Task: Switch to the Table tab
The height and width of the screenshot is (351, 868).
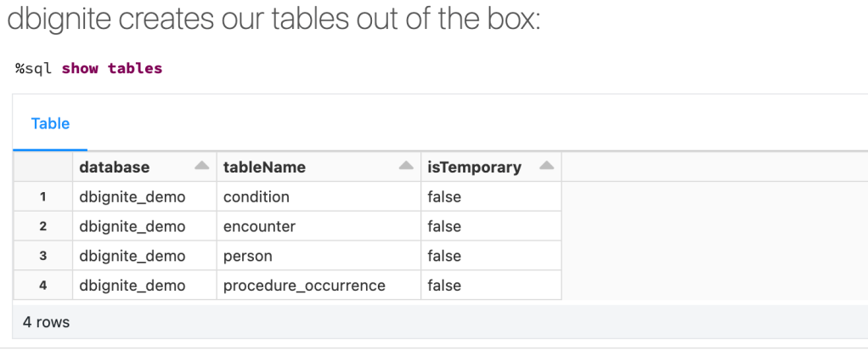Action: 50,124
